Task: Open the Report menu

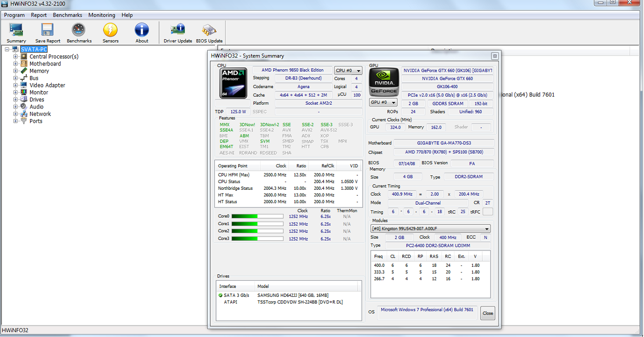Action: [x=39, y=15]
